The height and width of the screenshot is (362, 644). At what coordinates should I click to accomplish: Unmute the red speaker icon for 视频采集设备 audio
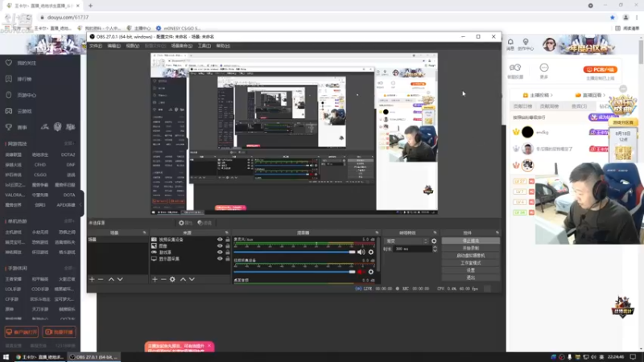tap(361, 272)
